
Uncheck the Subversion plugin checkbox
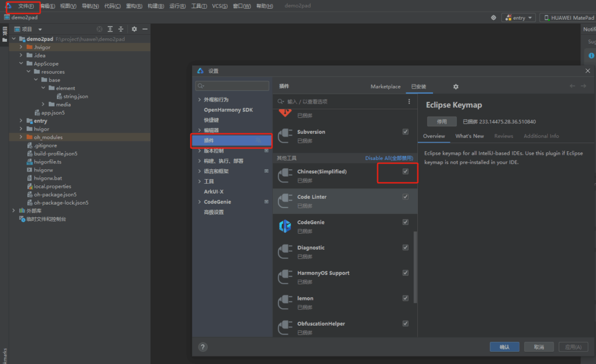pyautogui.click(x=406, y=132)
